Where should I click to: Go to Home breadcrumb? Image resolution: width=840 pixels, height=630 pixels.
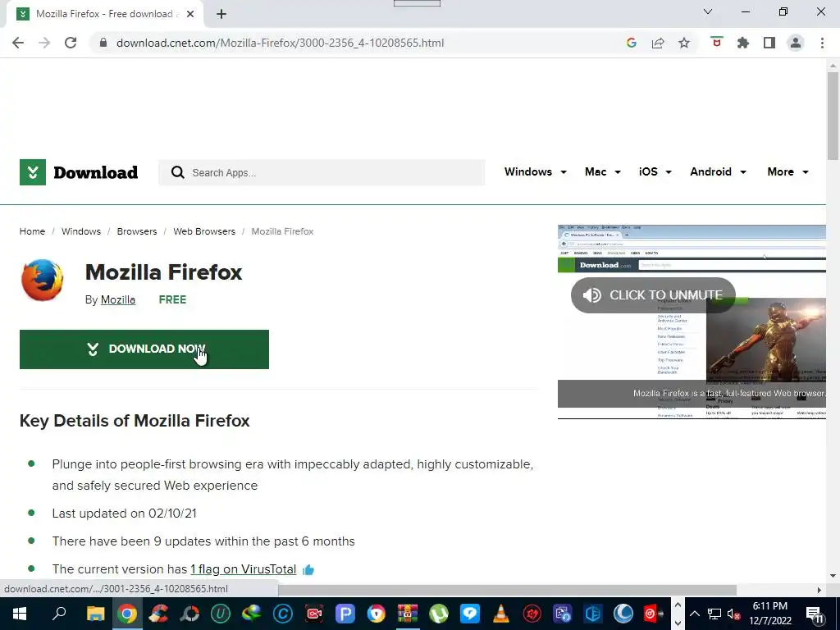32,231
